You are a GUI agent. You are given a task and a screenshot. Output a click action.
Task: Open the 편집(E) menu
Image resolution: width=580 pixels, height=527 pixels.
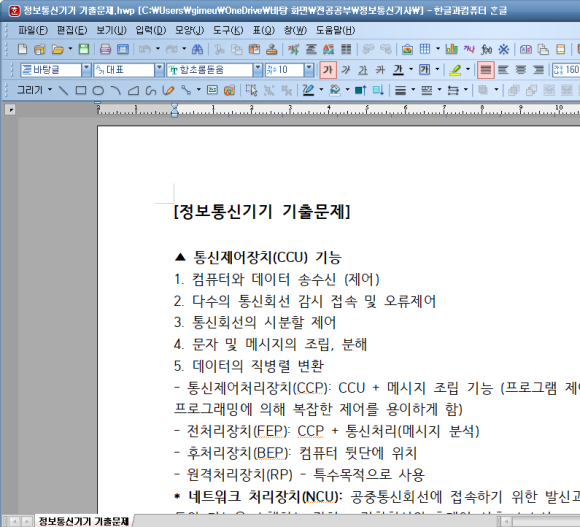tap(72, 30)
